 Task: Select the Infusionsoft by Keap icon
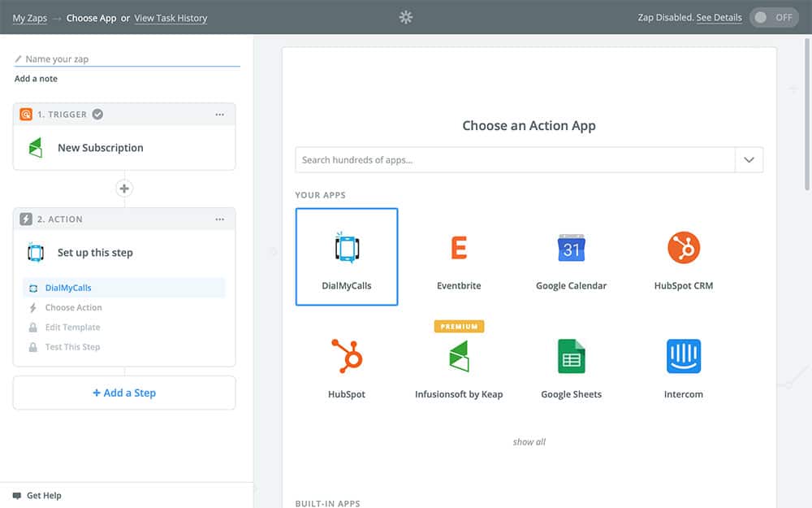459,357
